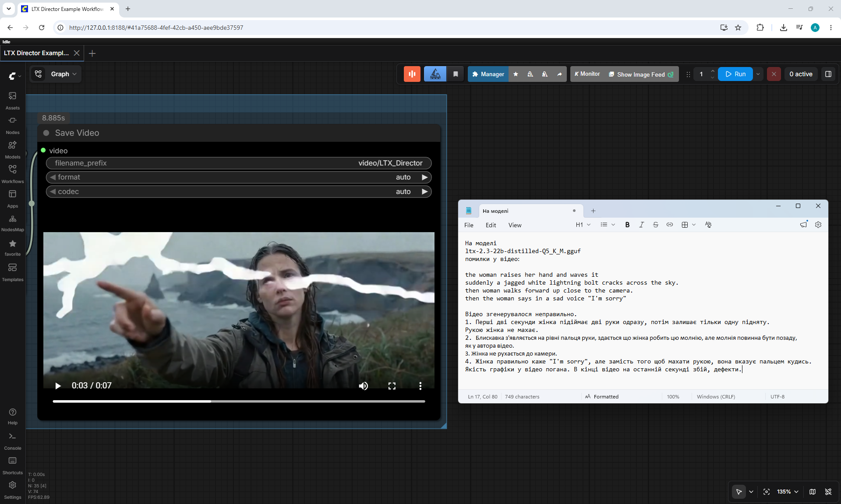Switch to LTX Director Example Workflow browser tab
The image size is (841, 504).
[67, 9]
